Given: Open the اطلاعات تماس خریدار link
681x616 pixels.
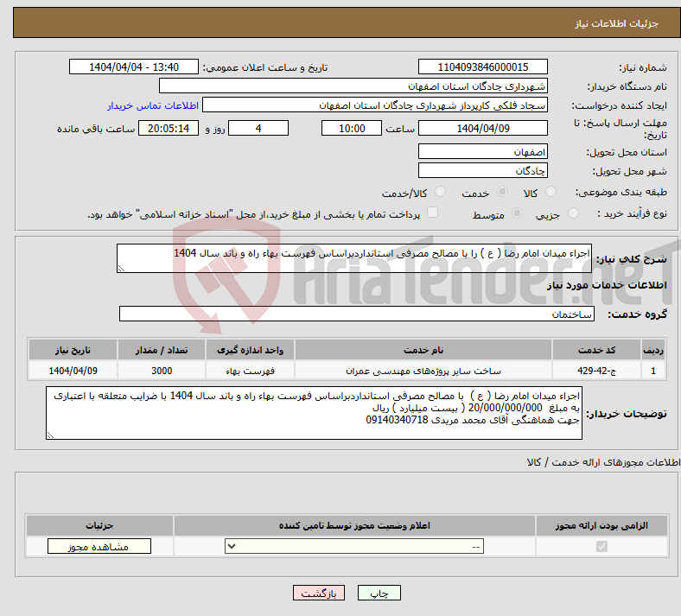Looking at the screenshot, I should [153, 105].
